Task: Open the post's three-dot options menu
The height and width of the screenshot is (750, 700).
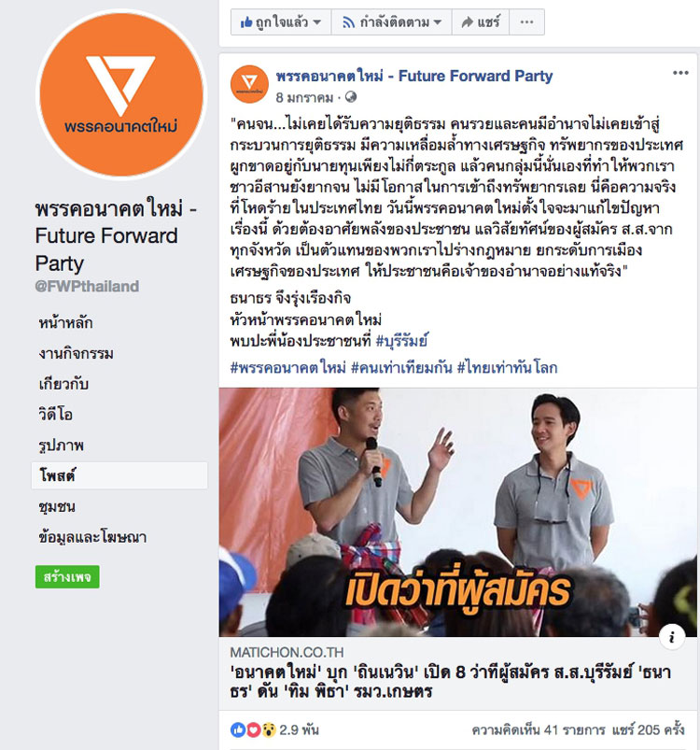Action: 680,73
